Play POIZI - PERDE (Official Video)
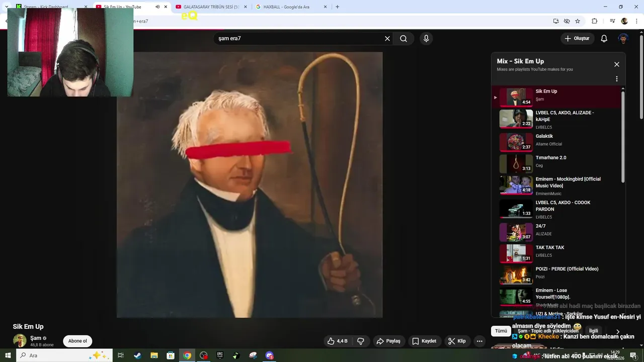 (x=556, y=275)
